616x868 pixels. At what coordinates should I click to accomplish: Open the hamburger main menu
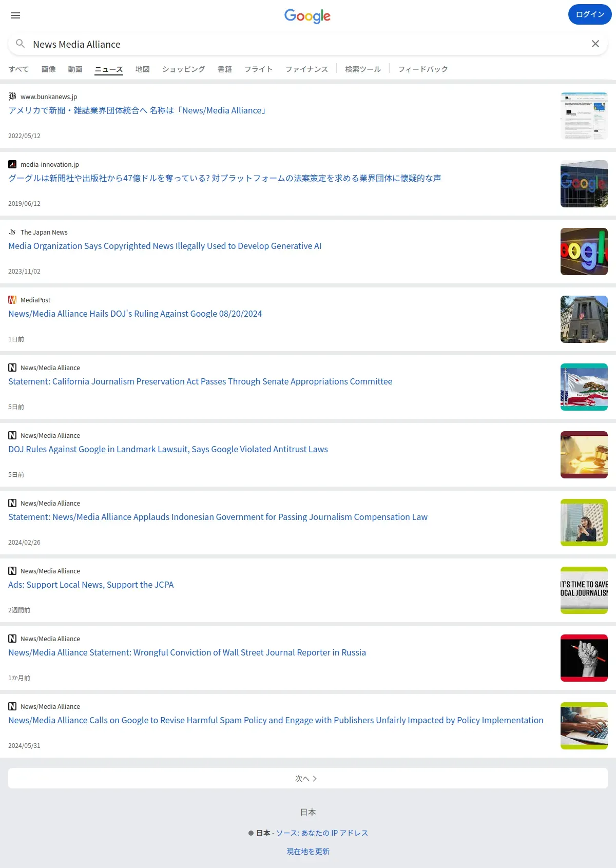(x=15, y=15)
